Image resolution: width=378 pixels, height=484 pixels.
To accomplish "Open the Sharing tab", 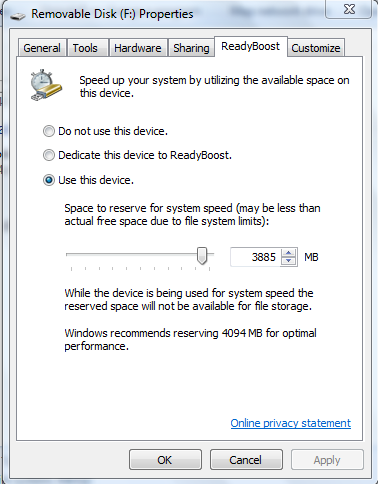I will tap(191, 48).
